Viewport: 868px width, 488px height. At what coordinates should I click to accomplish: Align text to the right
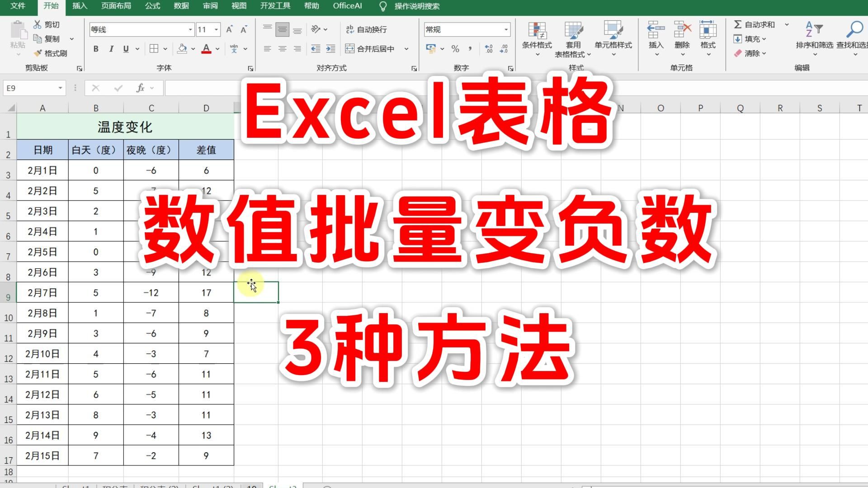[x=297, y=49]
